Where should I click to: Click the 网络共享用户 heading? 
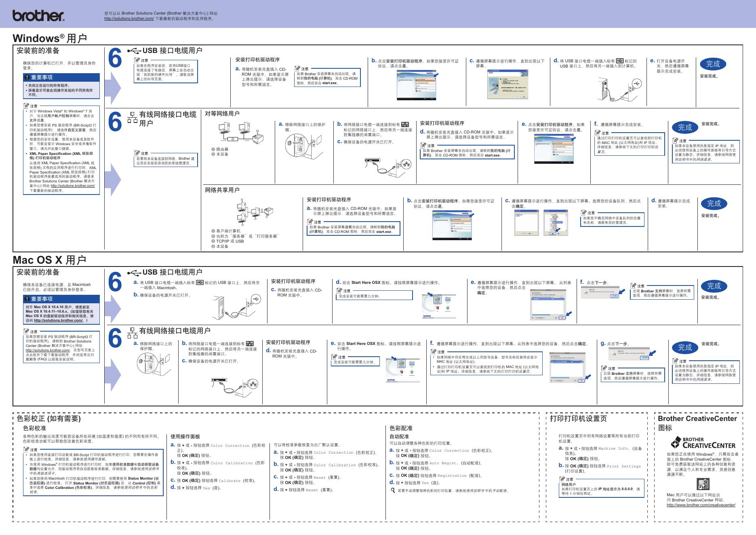click(222, 190)
